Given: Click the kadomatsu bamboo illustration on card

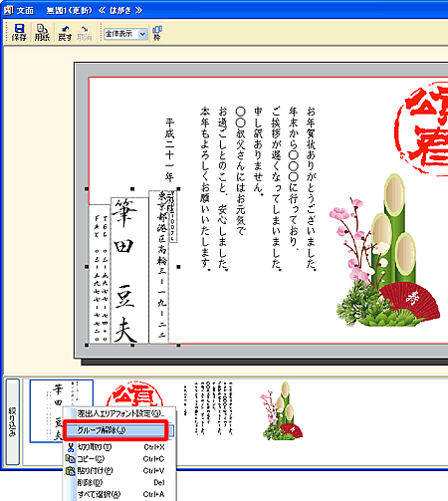Looking at the screenshot, I should 386,251.
